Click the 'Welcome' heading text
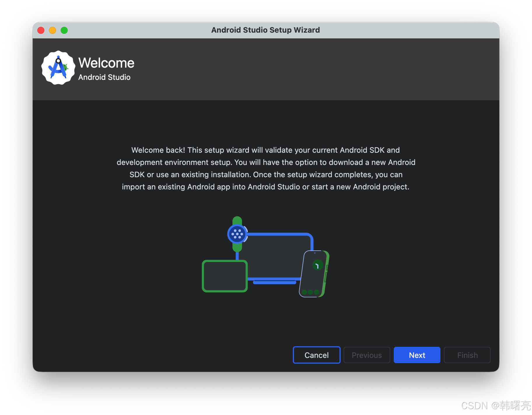This screenshot has height=415, width=532. coord(106,63)
